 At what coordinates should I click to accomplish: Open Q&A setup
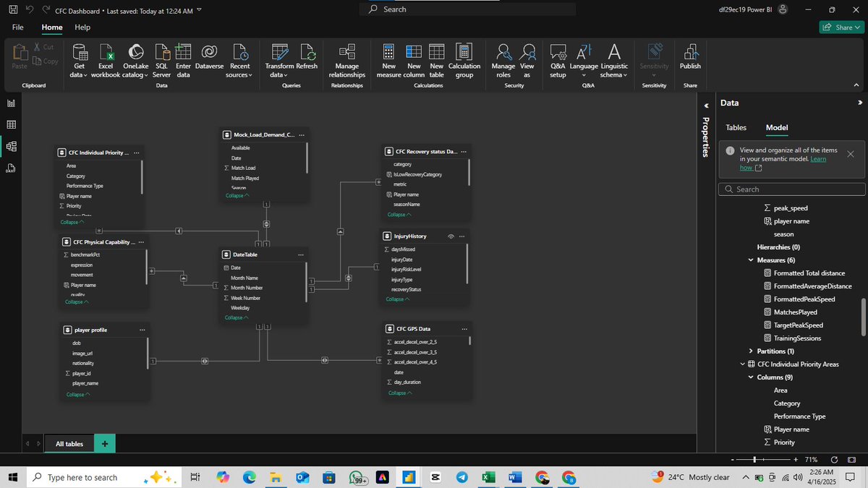pyautogui.click(x=558, y=59)
